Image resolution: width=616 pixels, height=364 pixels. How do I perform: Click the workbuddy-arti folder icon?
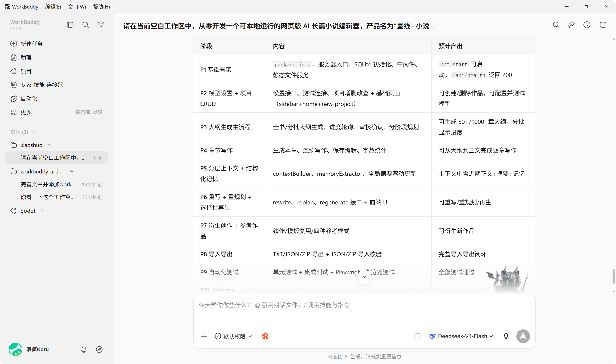pyautogui.click(x=13, y=172)
